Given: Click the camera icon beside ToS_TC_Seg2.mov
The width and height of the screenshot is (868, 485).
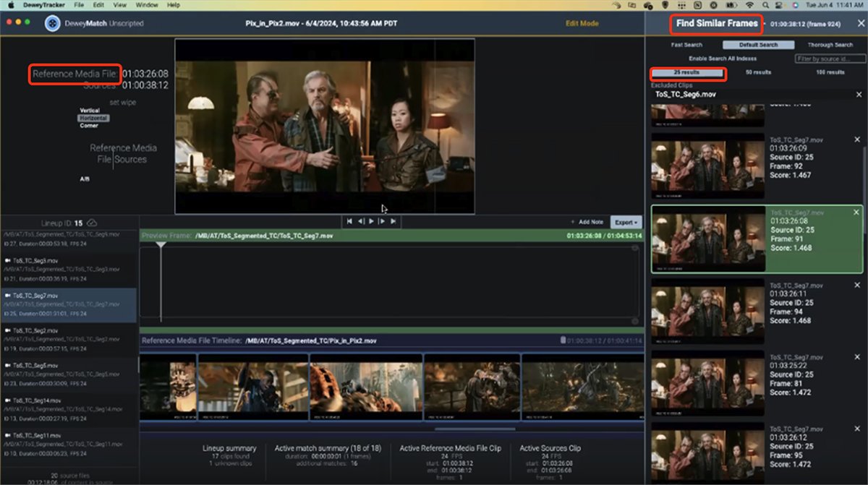Looking at the screenshot, I should pos(7,330).
